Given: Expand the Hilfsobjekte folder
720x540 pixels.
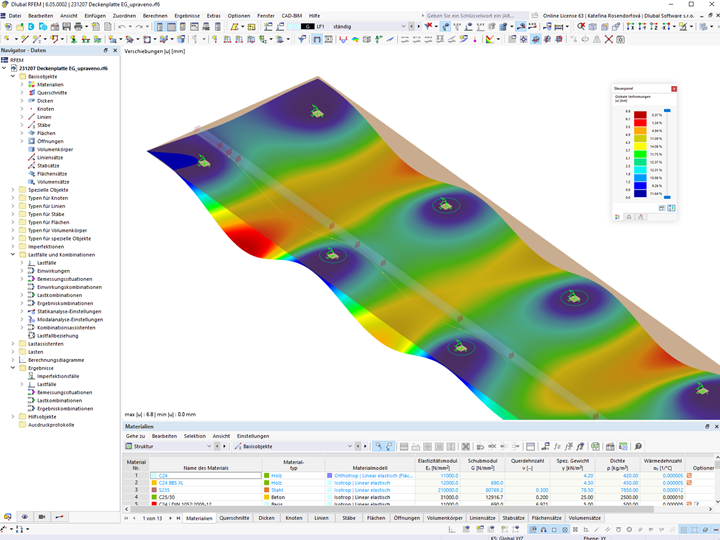Looking at the screenshot, I should click(13, 416).
